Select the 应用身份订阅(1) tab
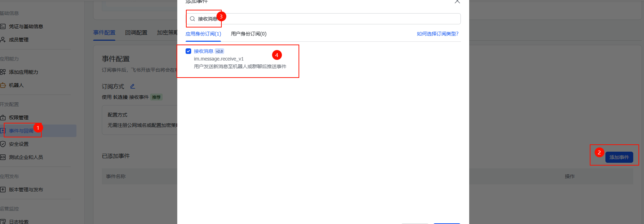The width and height of the screenshot is (644, 224). [203, 34]
